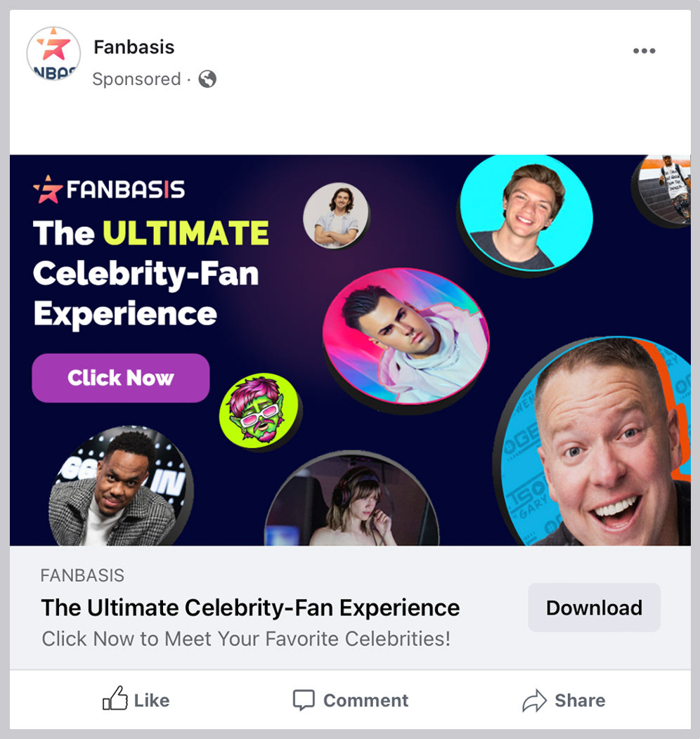Open the Fanbasis profile avatar

53,53
